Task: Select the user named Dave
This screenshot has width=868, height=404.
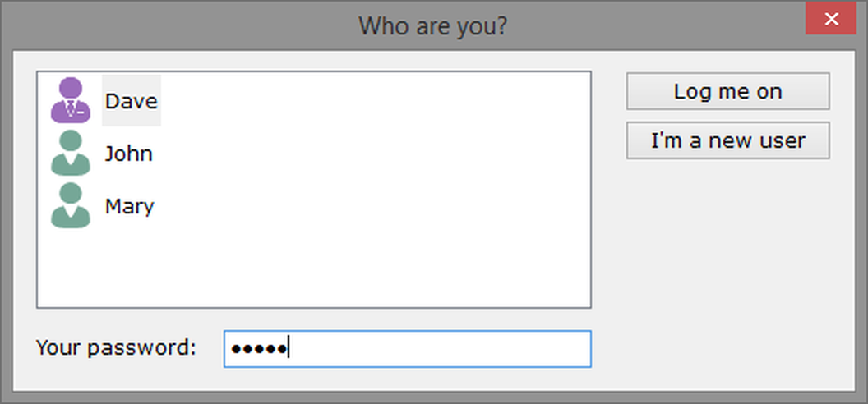Action: 131,101
